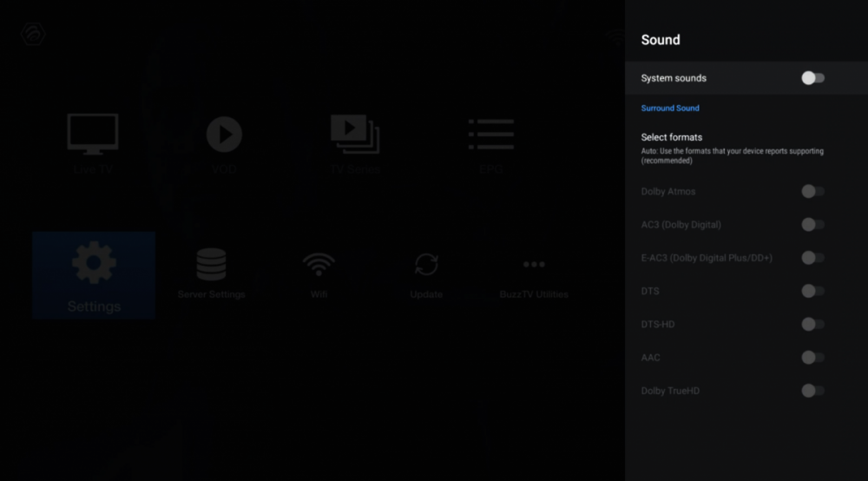The height and width of the screenshot is (481, 868).
Task: Select the Select formats option
Action: [672, 137]
